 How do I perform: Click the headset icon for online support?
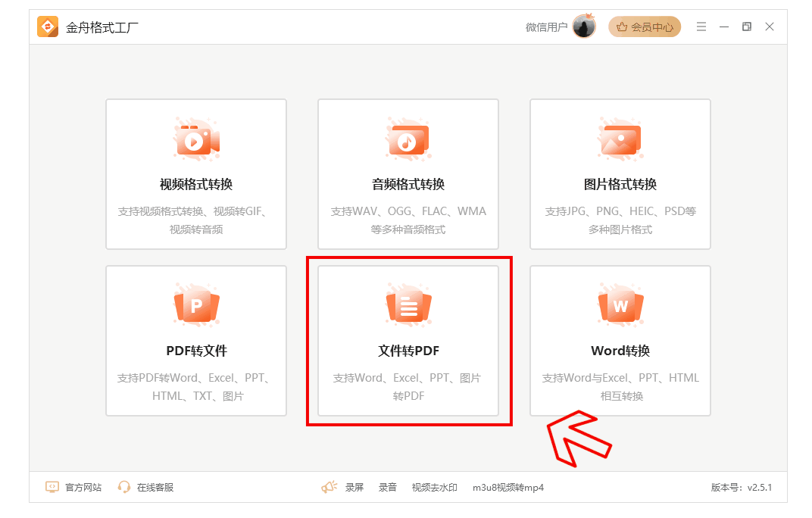point(124,487)
